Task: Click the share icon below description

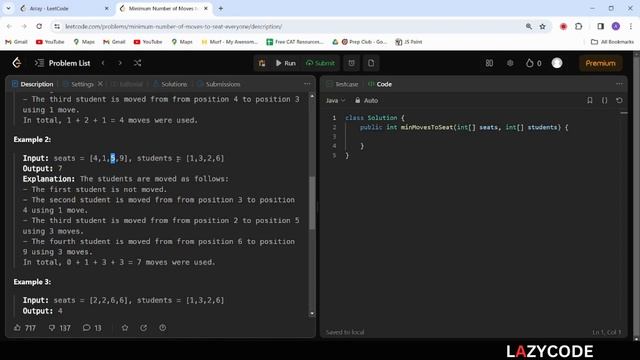Action: [144, 328]
